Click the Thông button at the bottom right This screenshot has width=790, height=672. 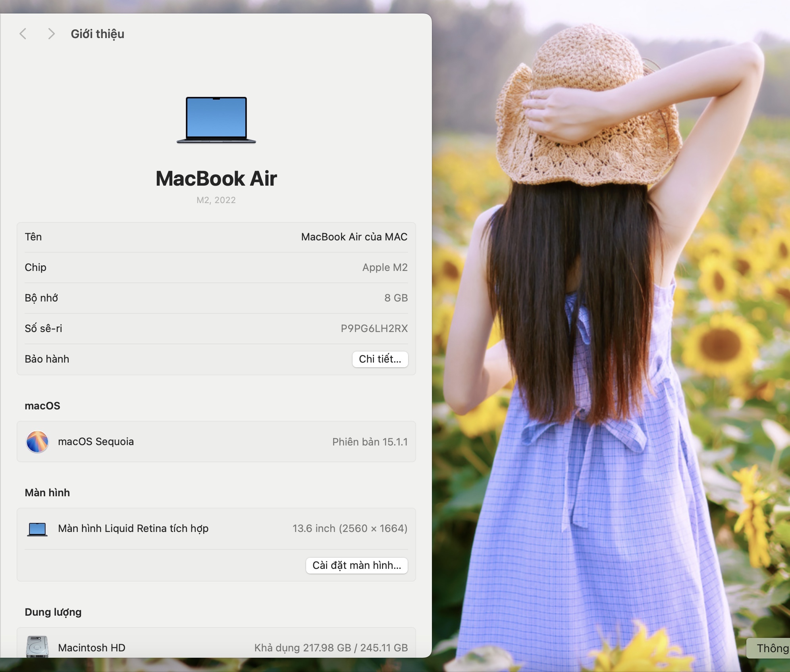(770, 648)
